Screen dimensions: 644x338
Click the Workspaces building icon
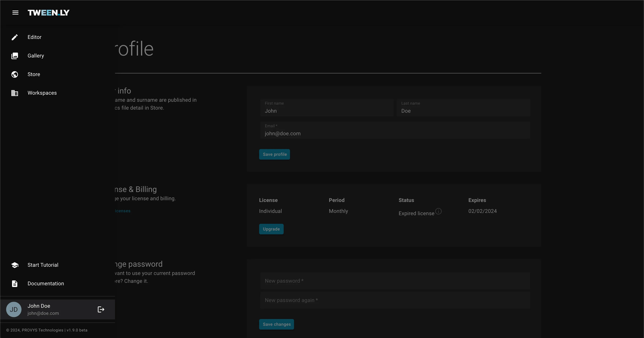pyautogui.click(x=15, y=93)
